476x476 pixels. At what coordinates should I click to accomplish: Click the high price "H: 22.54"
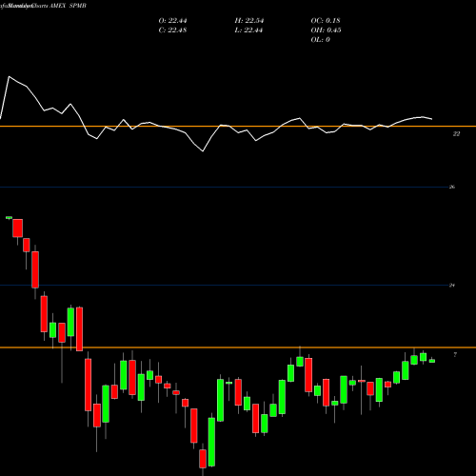pos(249,21)
